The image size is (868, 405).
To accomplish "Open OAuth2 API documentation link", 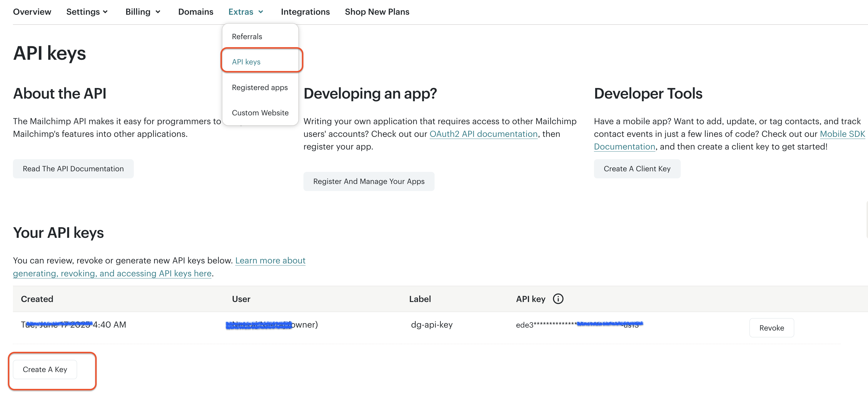I will tap(483, 134).
